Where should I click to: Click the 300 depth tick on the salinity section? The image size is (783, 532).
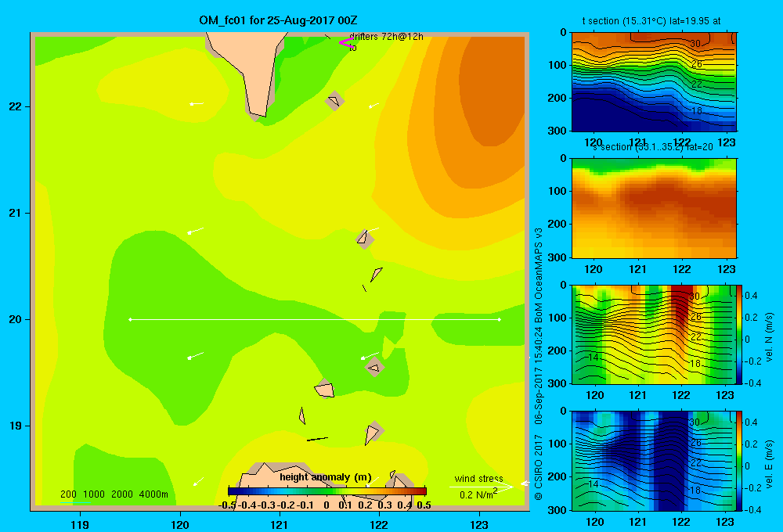click(x=557, y=257)
